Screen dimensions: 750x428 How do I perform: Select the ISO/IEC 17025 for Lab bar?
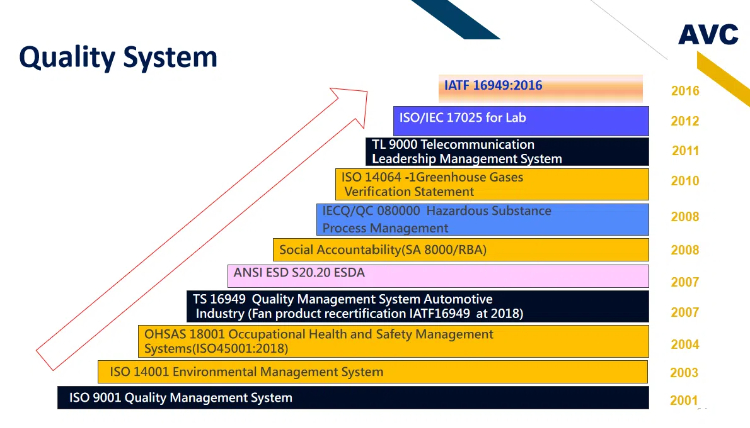point(520,119)
